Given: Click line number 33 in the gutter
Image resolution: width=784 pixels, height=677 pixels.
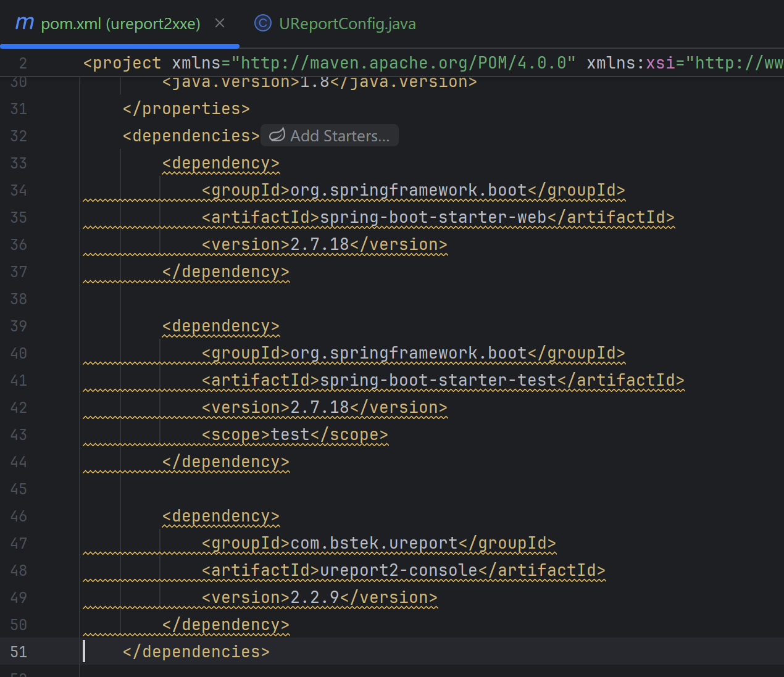Looking at the screenshot, I should pos(19,163).
